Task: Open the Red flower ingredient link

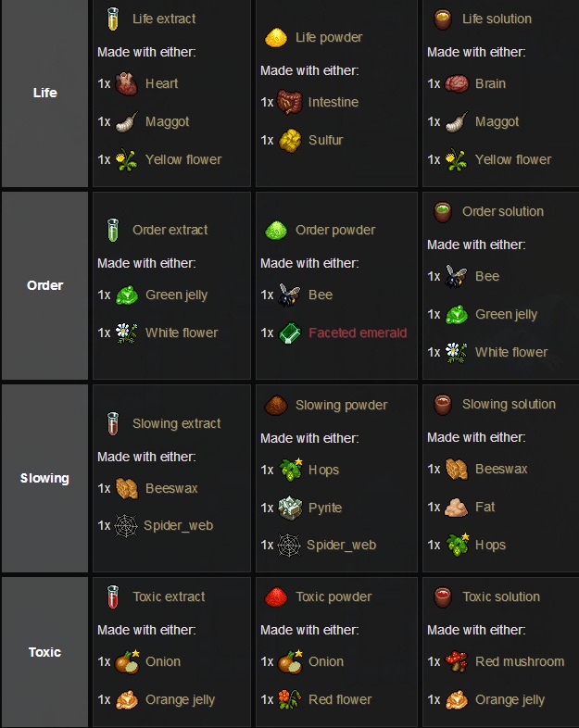Action: (340, 699)
